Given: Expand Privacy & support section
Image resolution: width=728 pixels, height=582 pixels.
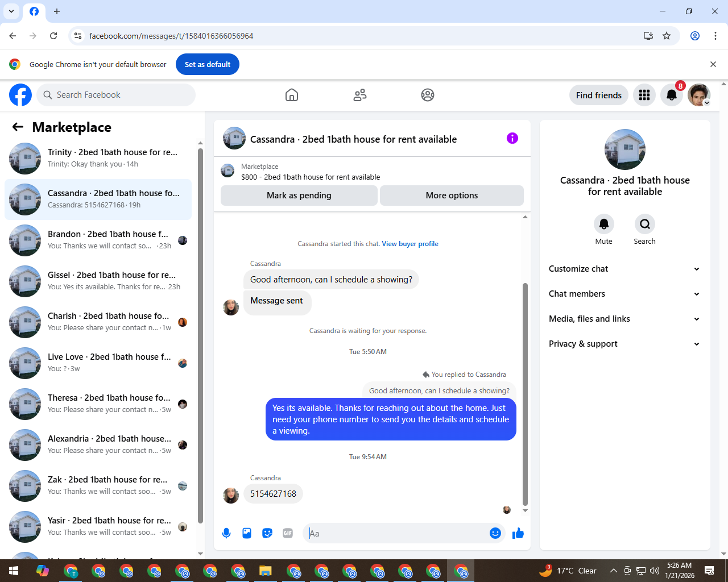Looking at the screenshot, I should click(x=624, y=344).
